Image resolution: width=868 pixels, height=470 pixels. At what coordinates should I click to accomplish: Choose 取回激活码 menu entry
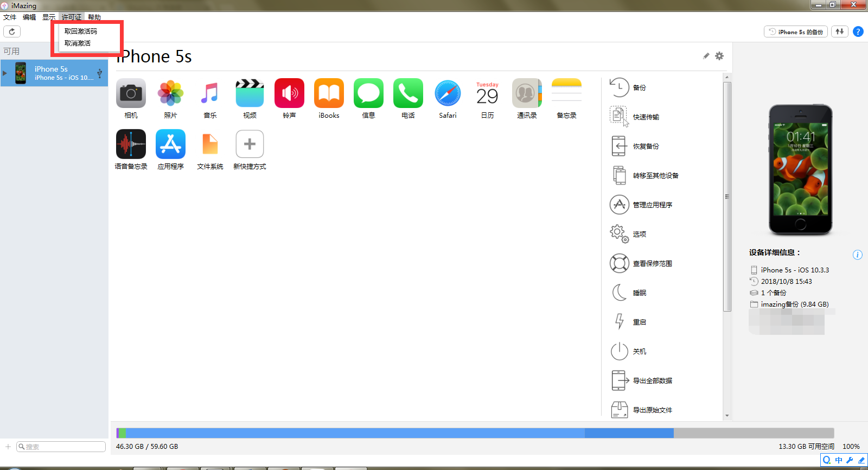coord(81,31)
